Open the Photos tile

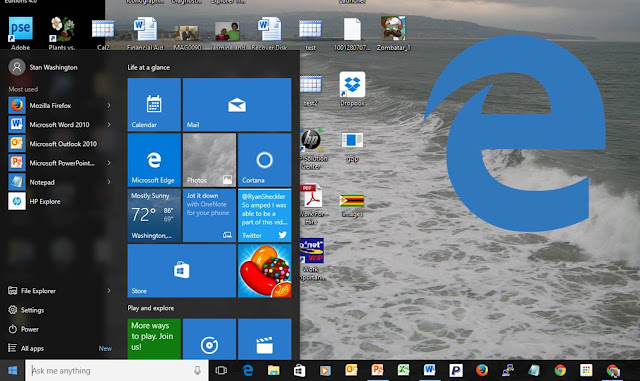pos(209,160)
